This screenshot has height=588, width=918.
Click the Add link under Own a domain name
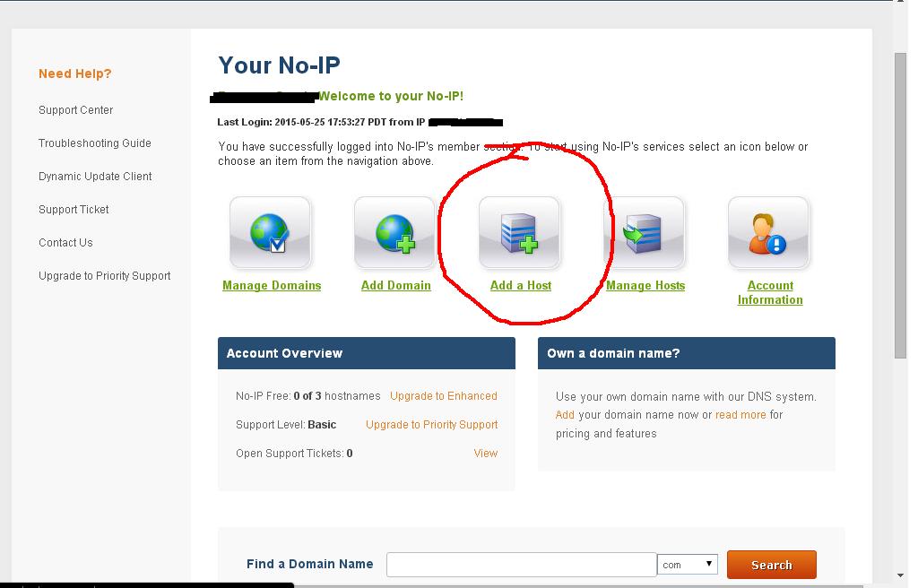pos(565,415)
